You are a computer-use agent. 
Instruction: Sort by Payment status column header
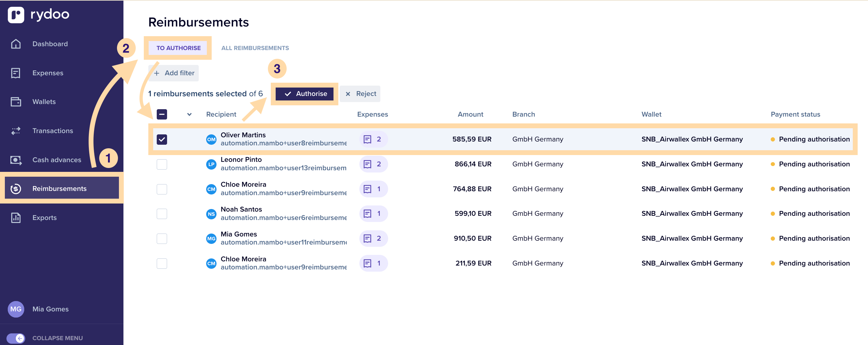coord(795,114)
